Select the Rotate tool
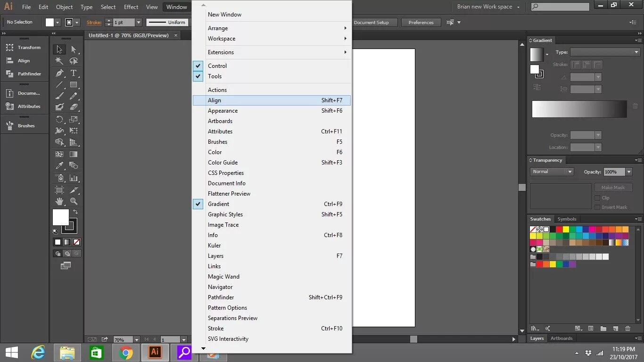Image resolution: width=644 pixels, height=362 pixels. [x=59, y=119]
